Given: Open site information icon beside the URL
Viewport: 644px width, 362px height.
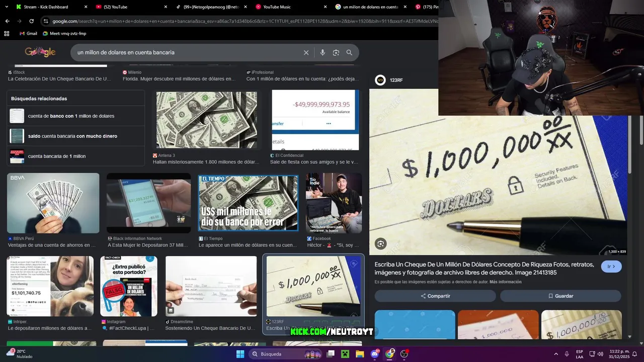Looking at the screenshot, I should click(46, 21).
